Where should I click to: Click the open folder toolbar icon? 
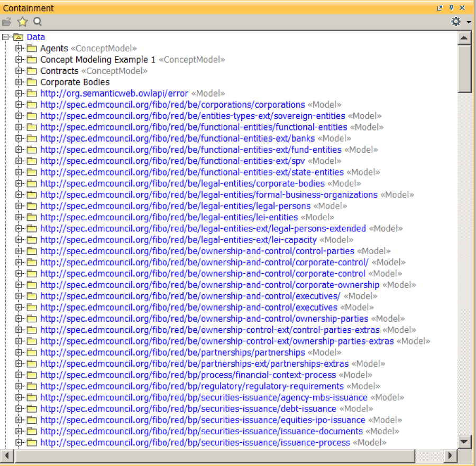pyautogui.click(x=6, y=22)
